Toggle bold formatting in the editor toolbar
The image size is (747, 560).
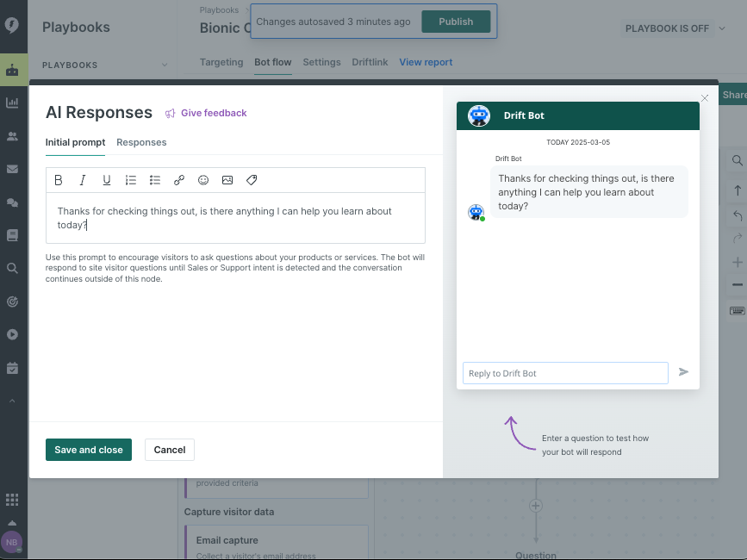coord(59,180)
